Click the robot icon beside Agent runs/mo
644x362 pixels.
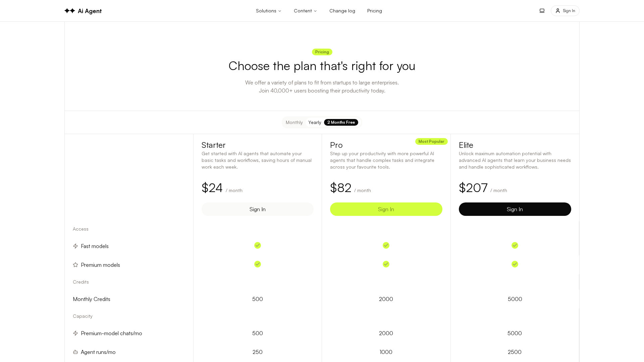[75, 352]
